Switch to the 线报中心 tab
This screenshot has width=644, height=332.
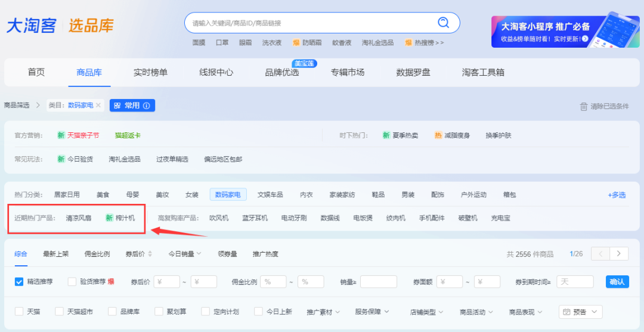click(216, 73)
